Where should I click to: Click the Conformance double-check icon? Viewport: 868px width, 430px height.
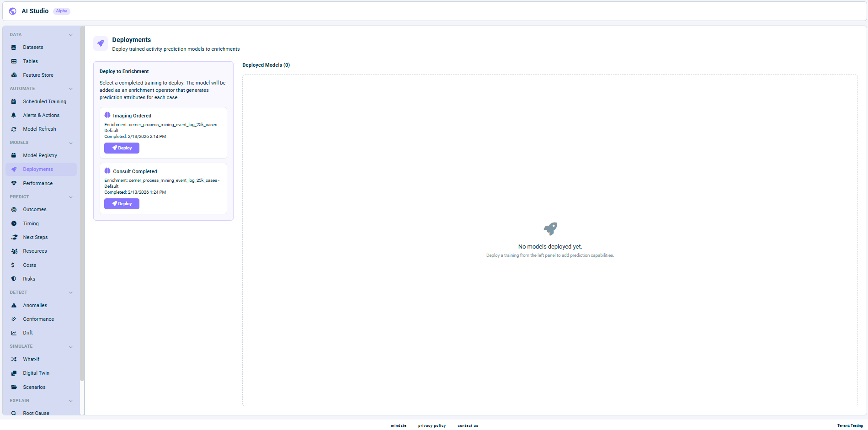[14, 319]
